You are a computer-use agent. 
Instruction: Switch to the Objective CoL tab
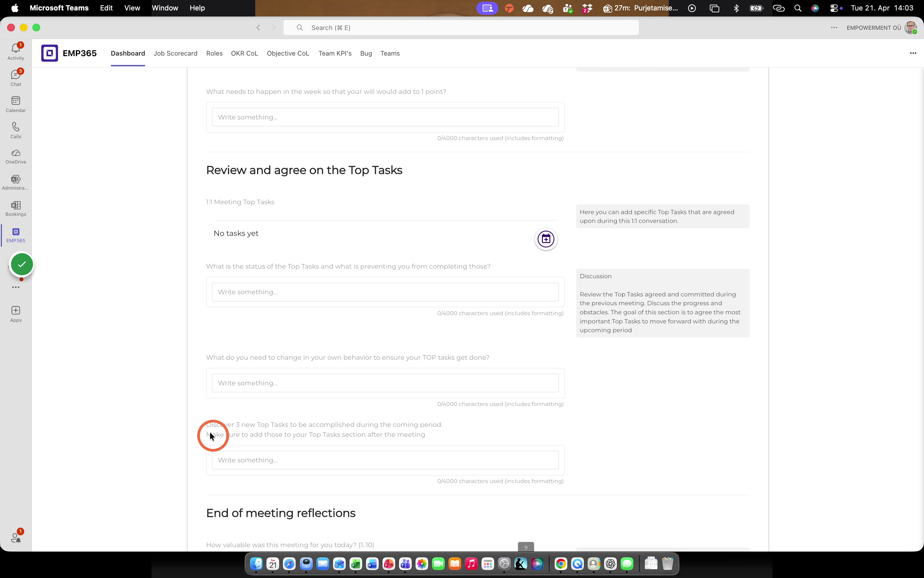tap(288, 53)
